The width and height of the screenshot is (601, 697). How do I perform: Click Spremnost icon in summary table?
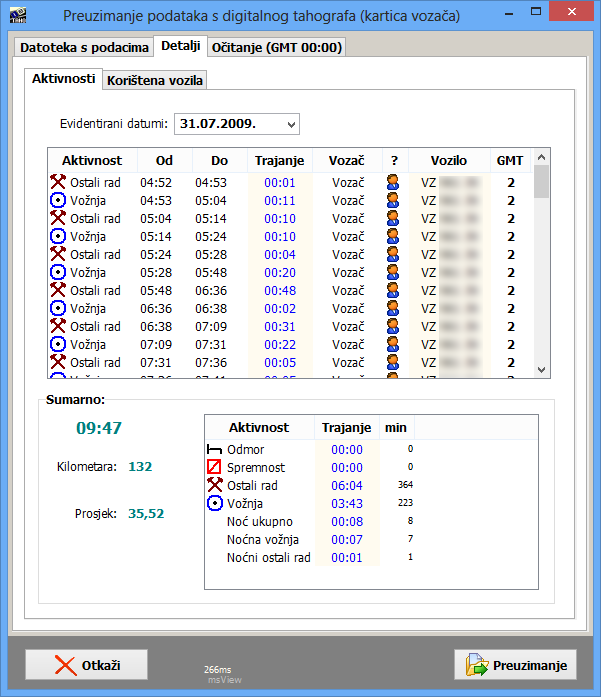[x=214, y=467]
